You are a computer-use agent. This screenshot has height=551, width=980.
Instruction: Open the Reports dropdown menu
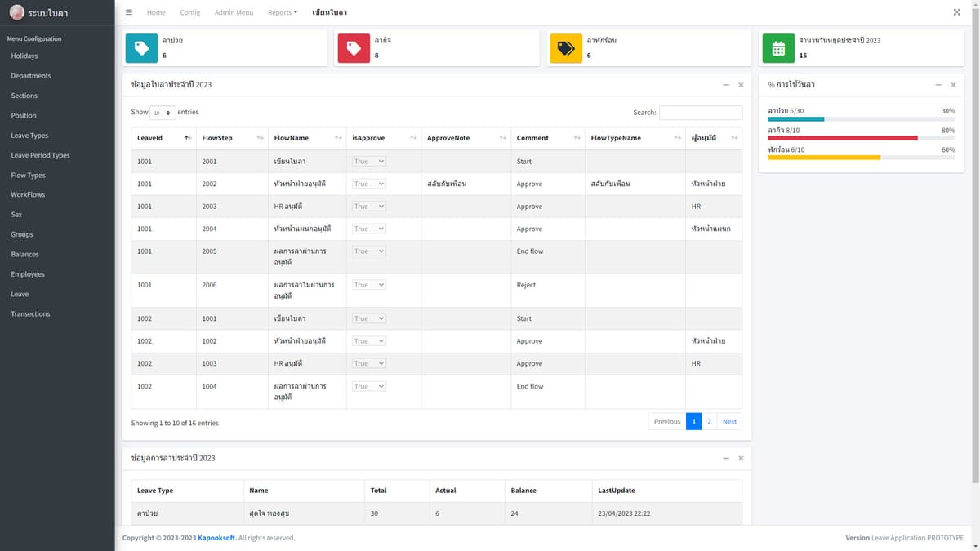tap(283, 12)
